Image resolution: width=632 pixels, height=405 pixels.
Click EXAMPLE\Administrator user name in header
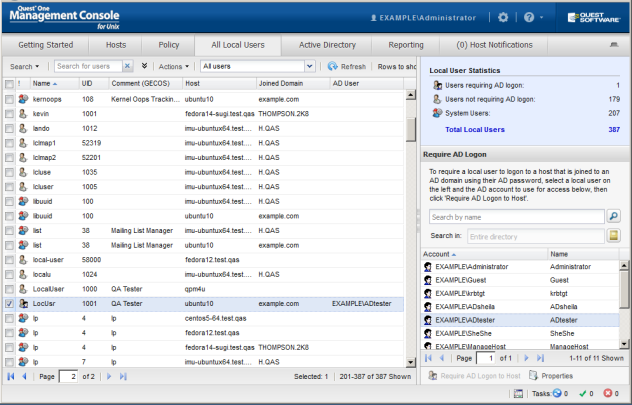tap(428, 18)
